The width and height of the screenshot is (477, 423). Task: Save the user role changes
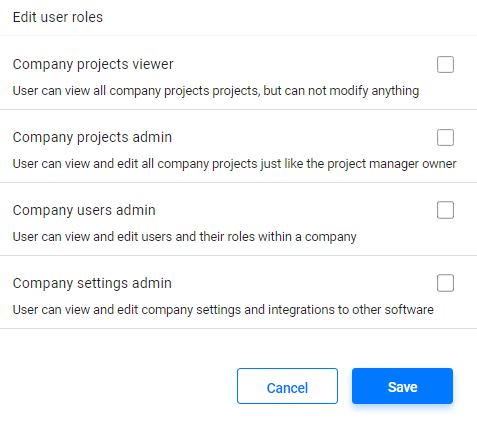402,386
